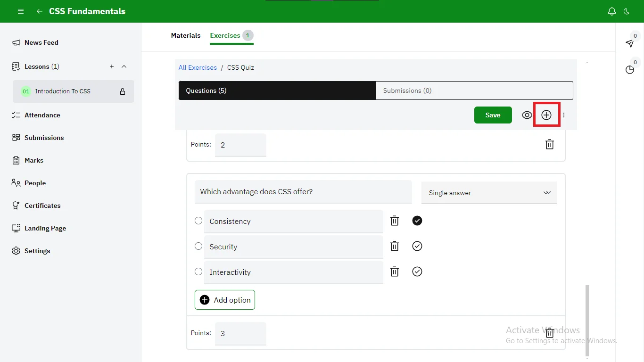Screen dimensions: 644x362
Task: Delete the Security option
Action: coord(395,246)
